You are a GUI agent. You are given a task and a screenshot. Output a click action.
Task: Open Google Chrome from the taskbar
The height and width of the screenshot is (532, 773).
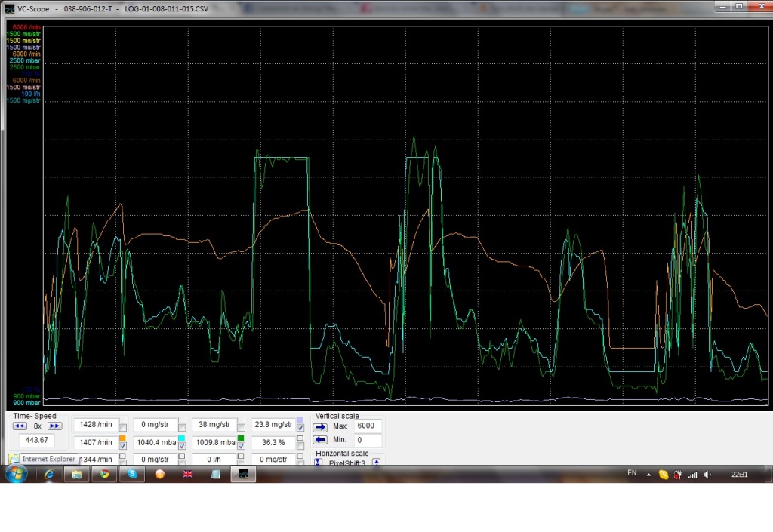click(x=104, y=474)
